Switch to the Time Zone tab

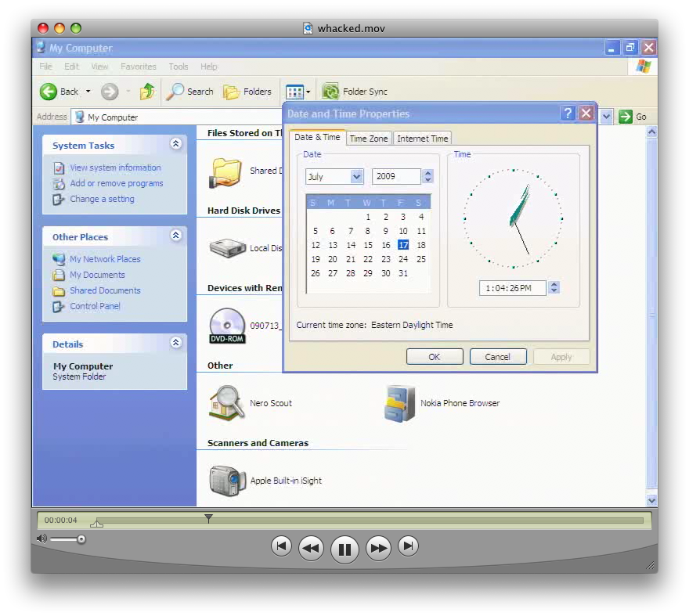[x=368, y=139]
